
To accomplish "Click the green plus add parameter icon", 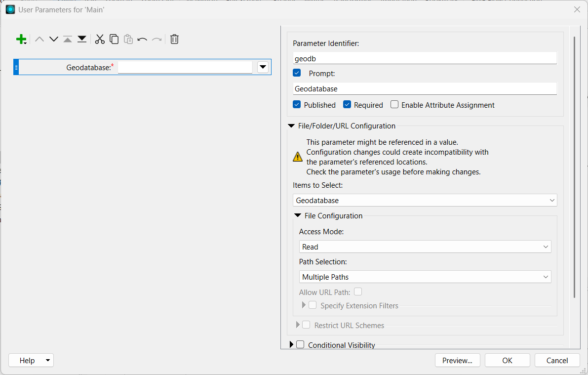I will coord(21,40).
